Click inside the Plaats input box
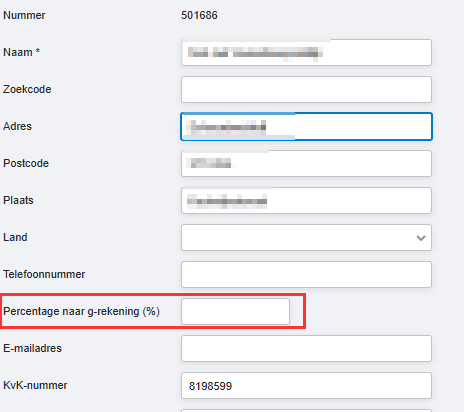Screen dimensions: 464x412 pyautogui.click(x=306, y=200)
